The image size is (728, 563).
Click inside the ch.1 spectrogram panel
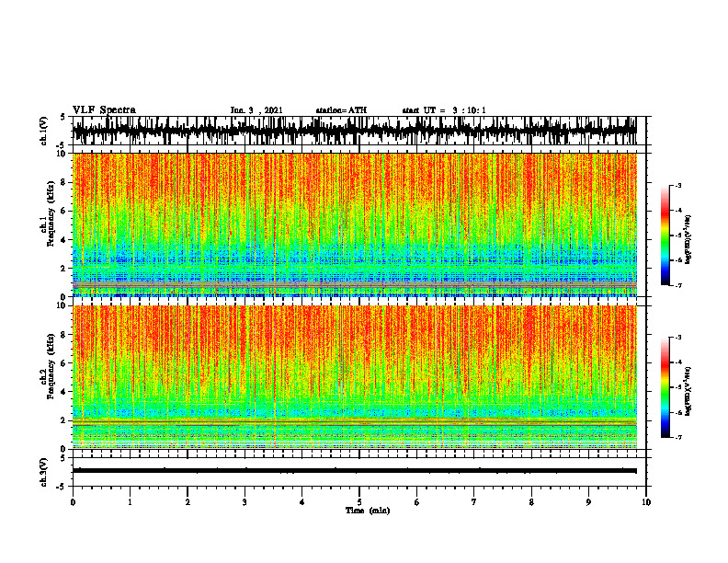click(358, 224)
